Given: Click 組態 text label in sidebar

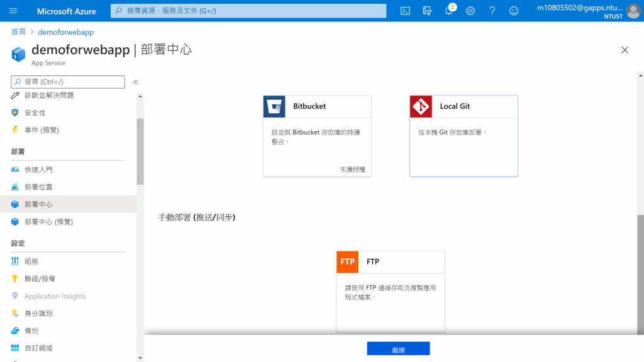Looking at the screenshot, I should (x=31, y=261).
